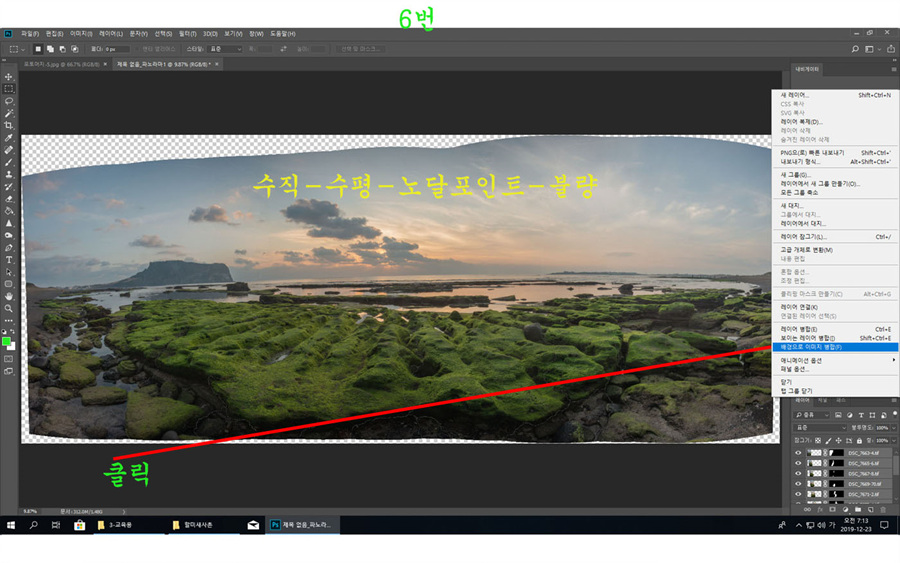Switch to the 프로머지-5.jpg document tab
Screen dimensions: 900x563
click(62, 64)
